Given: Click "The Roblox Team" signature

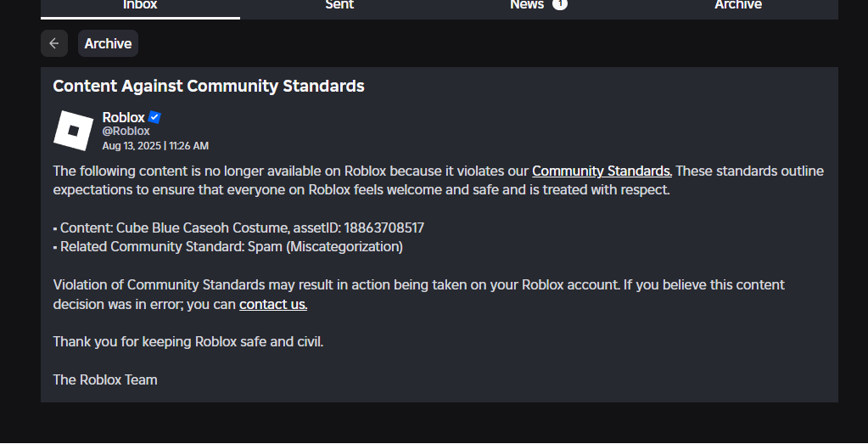Looking at the screenshot, I should click(x=105, y=379).
